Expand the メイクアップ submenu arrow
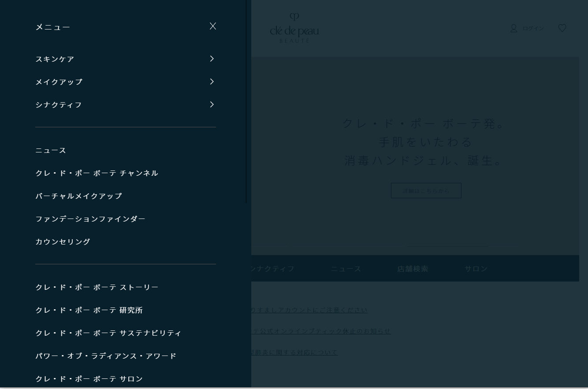Image resolution: width=588 pixels, height=389 pixels. 212,82
